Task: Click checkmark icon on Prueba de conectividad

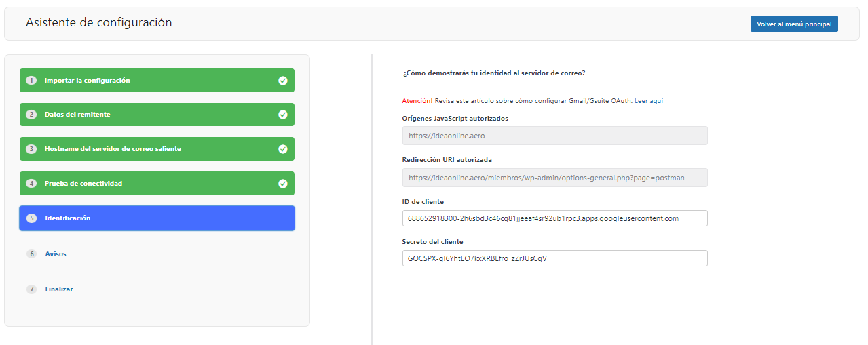Action: point(283,183)
